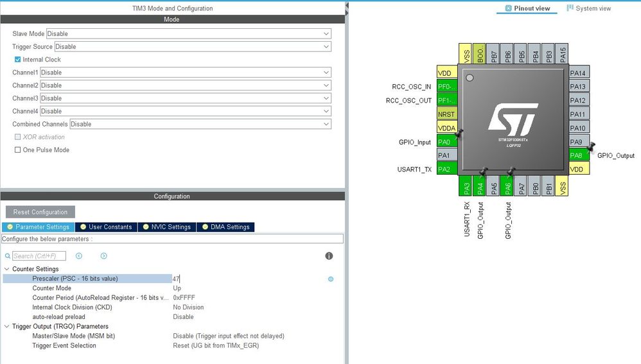Image resolution: width=641 pixels, height=364 pixels.
Task: Open the Slave Mode dropdown
Action: coord(188,34)
